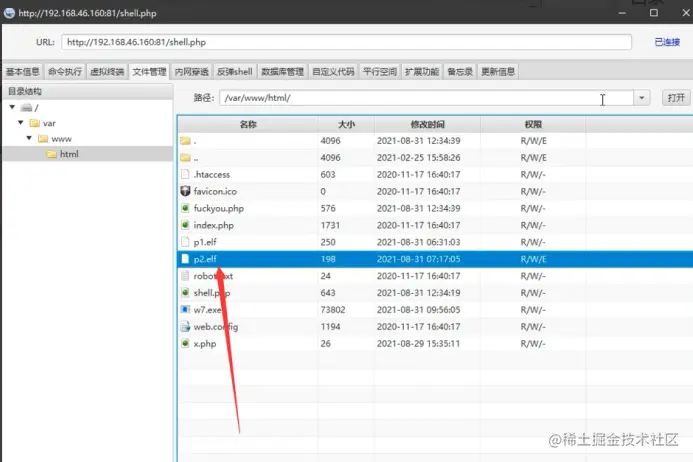Image resolution: width=693 pixels, height=462 pixels.
Task: Click the 打开 button next to path
Action: point(676,98)
